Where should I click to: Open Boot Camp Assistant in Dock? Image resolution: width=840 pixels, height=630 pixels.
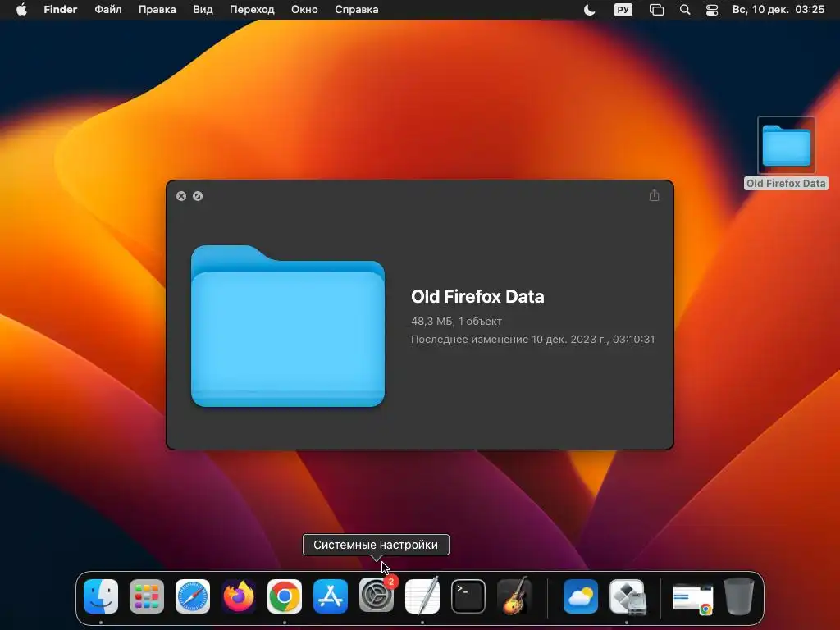tap(628, 596)
